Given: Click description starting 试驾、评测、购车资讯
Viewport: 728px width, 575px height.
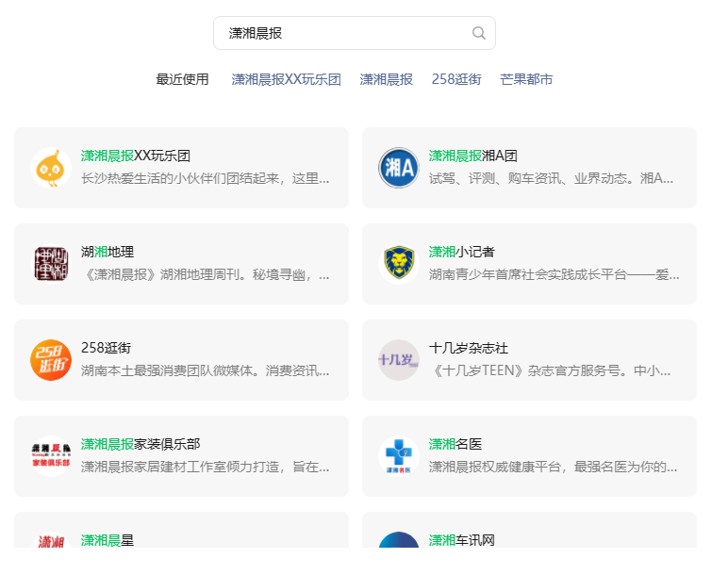Looking at the screenshot, I should [x=551, y=179].
